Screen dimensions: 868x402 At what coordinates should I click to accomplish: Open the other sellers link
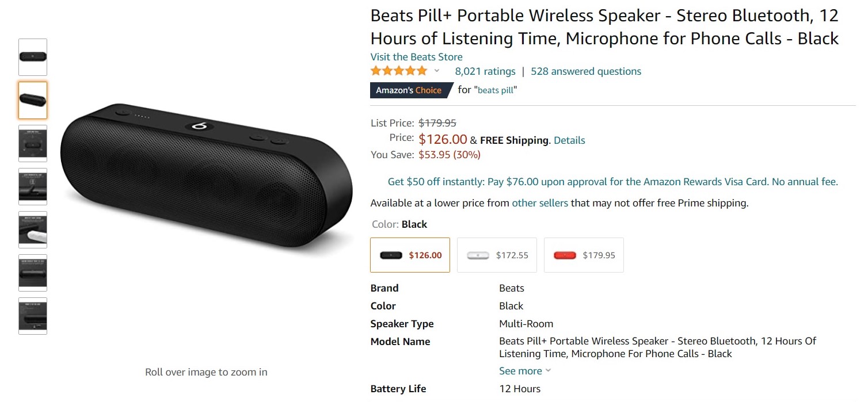tap(540, 203)
